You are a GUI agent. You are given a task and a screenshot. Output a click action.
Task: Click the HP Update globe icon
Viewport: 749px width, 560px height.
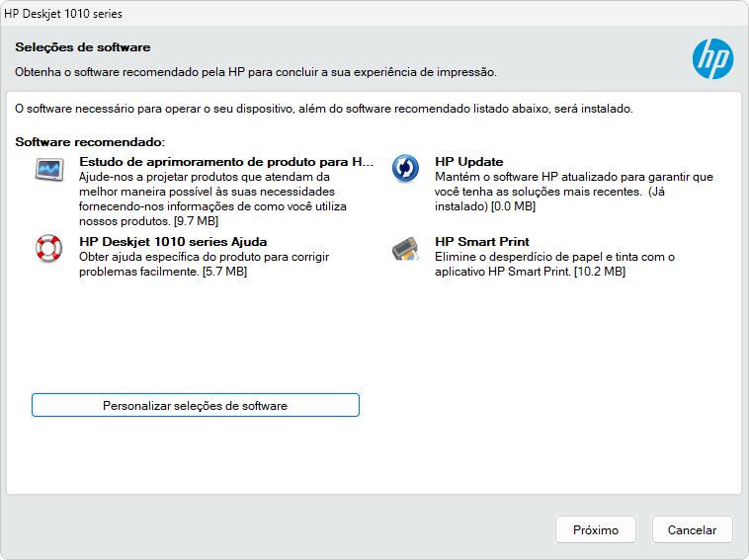(406, 169)
